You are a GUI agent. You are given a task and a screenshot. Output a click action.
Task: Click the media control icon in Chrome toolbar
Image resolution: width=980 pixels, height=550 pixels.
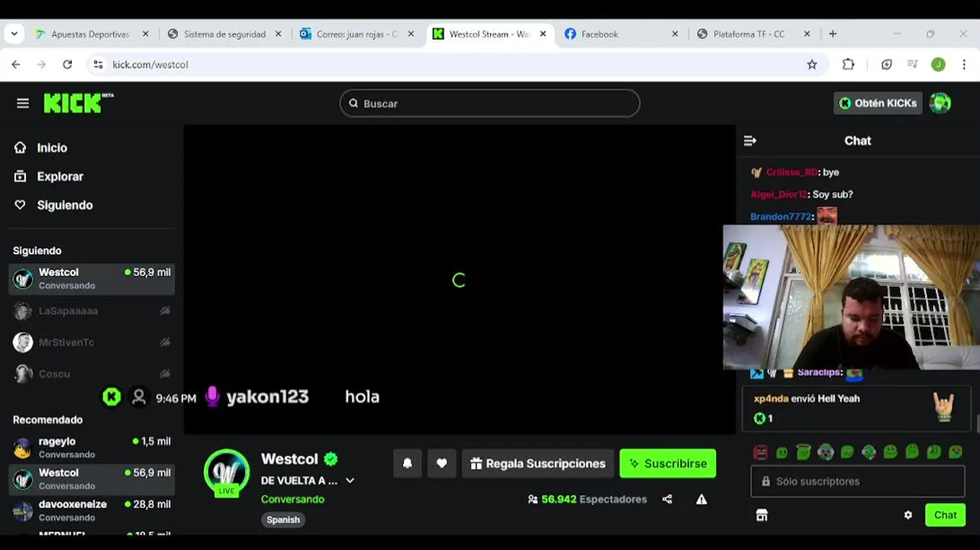[x=912, y=65]
